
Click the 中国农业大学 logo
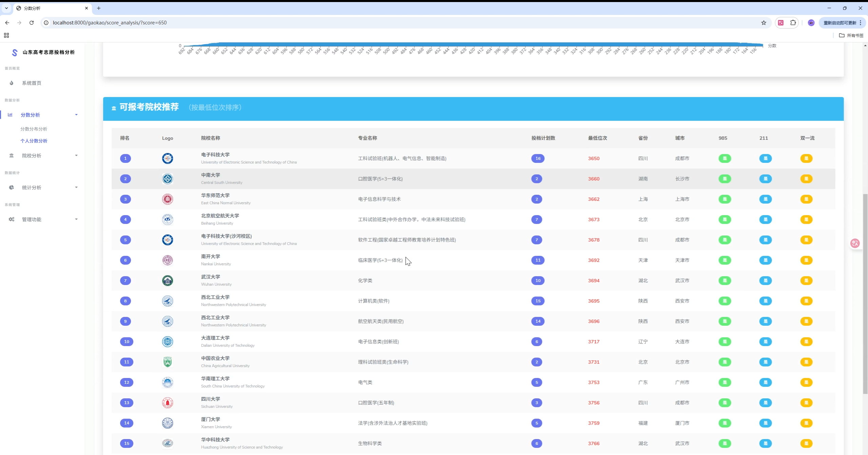coord(168,362)
